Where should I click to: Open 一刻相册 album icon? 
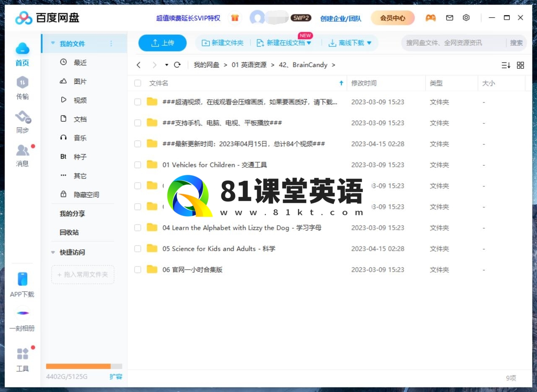(23, 313)
